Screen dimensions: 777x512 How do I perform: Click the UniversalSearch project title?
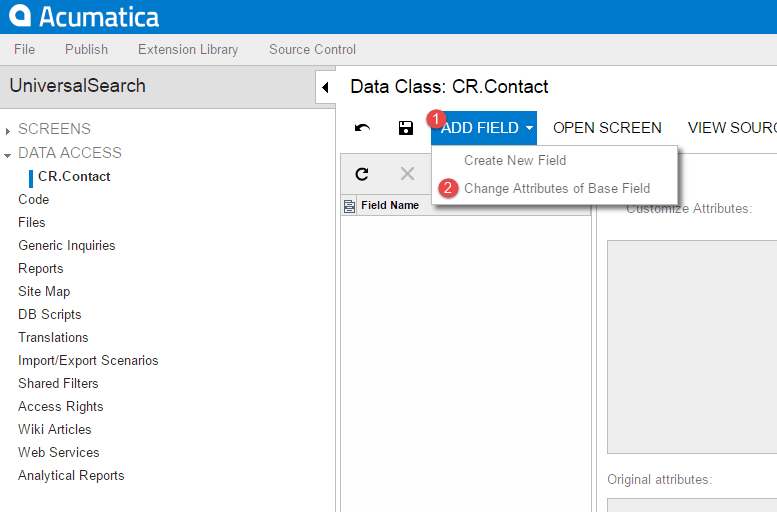pos(77,86)
